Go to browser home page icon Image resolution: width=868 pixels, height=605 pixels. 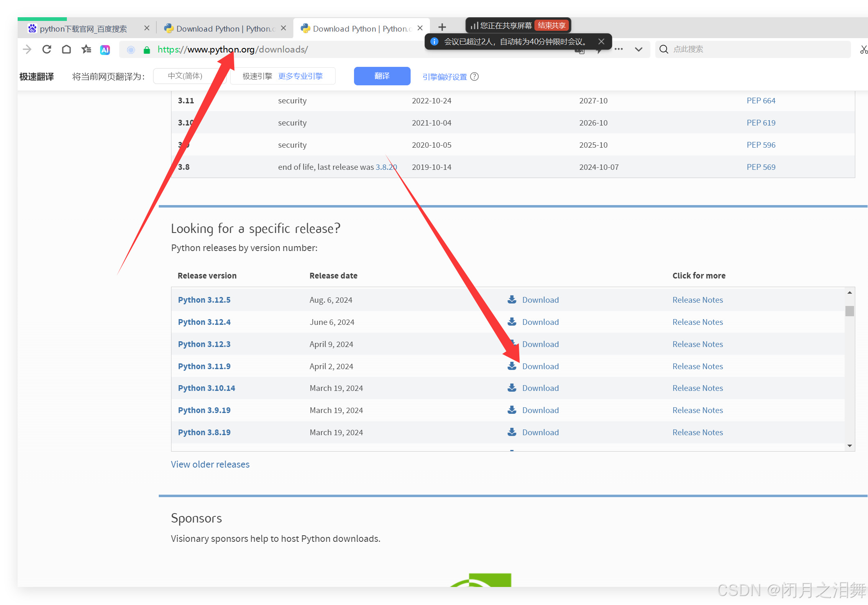(66, 50)
